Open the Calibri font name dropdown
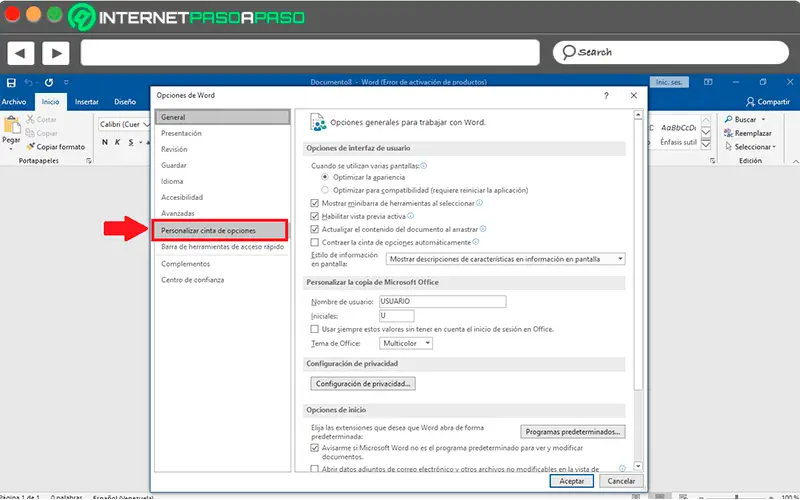Viewport: 800px width, 500px height. pos(147,124)
